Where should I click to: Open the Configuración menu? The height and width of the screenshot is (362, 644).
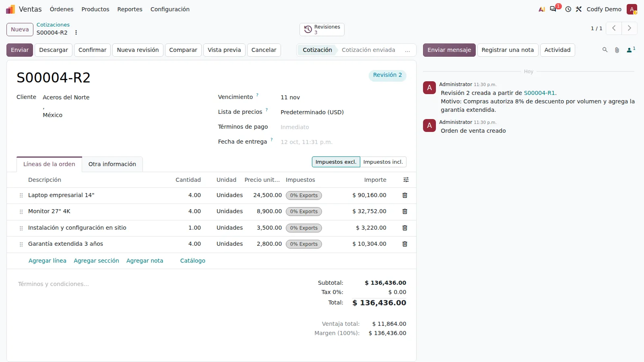click(x=170, y=9)
